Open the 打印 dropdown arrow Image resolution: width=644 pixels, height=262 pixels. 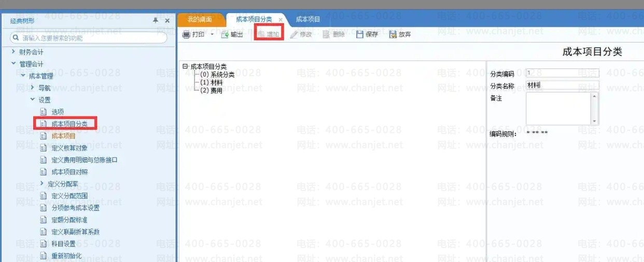212,35
